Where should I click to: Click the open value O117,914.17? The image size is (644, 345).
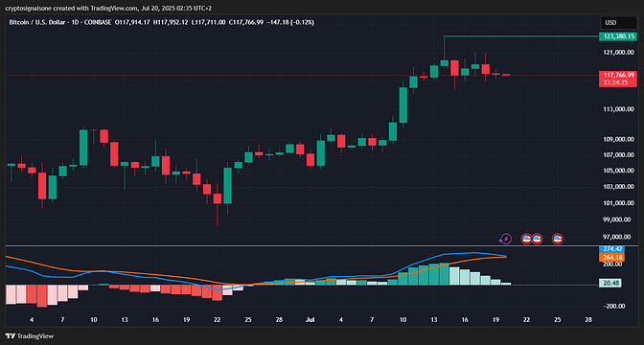point(132,23)
